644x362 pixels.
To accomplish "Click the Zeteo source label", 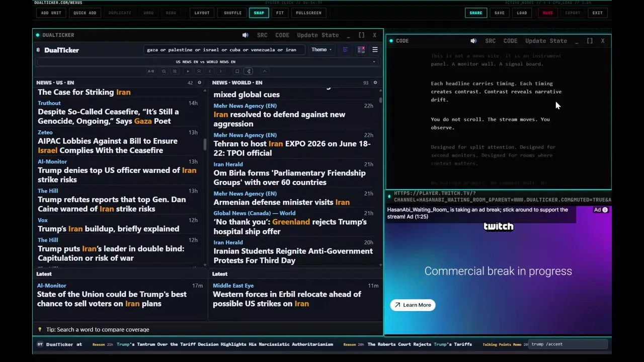I will pyautogui.click(x=45, y=132).
